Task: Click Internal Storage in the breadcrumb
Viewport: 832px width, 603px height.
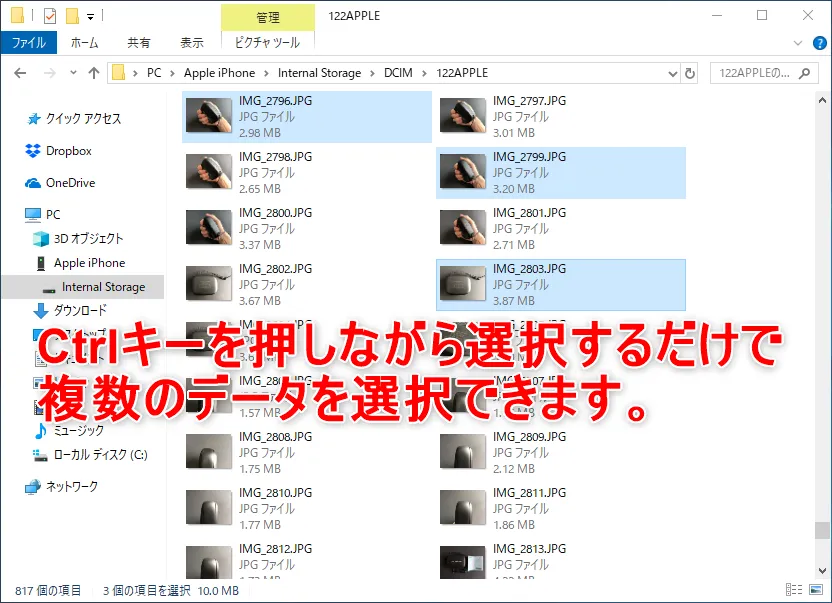Action: click(x=319, y=73)
